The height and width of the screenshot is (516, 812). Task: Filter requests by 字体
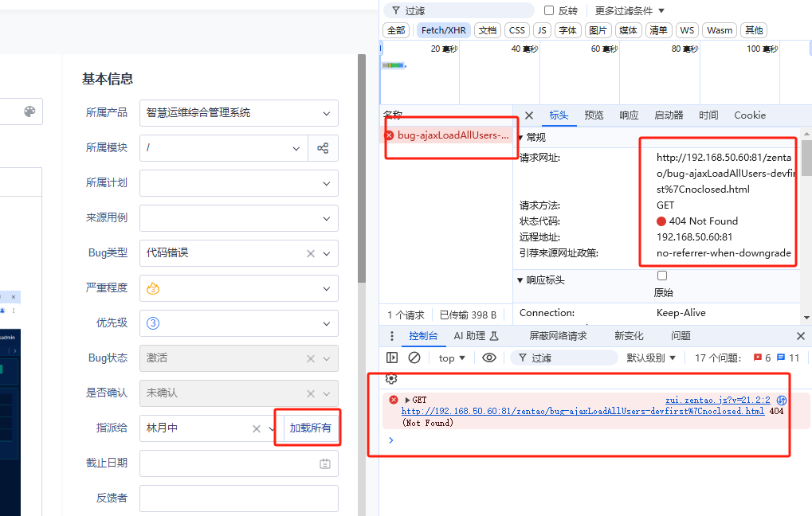(567, 30)
